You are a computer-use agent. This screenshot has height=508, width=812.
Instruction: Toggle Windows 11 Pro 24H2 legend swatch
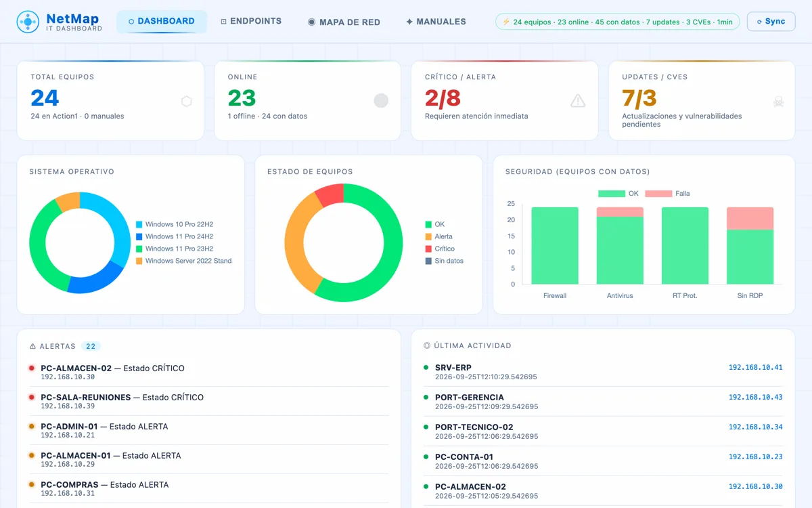pos(139,236)
